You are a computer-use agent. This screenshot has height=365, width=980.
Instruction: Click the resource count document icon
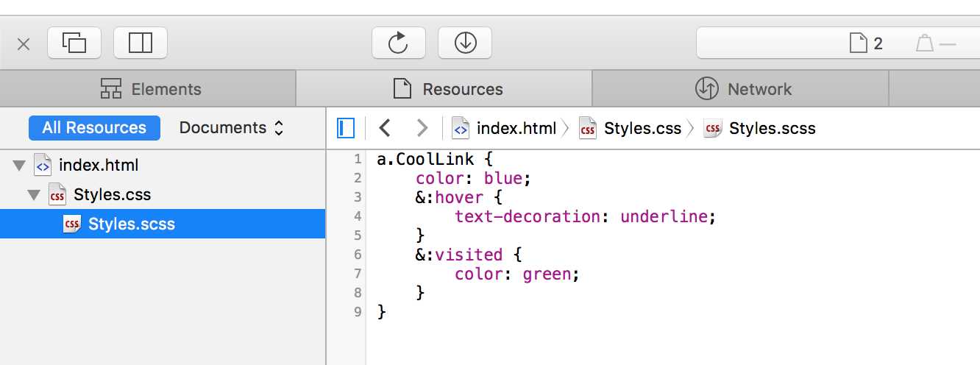(858, 44)
